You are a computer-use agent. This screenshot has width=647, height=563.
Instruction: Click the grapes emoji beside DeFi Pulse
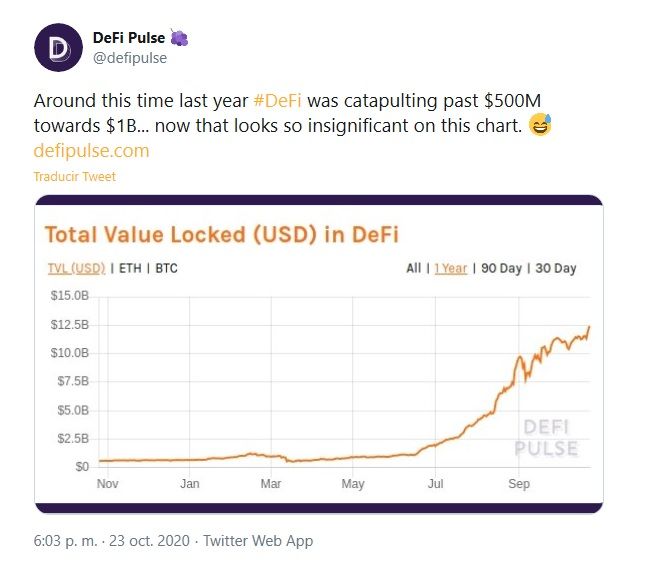coord(180,38)
